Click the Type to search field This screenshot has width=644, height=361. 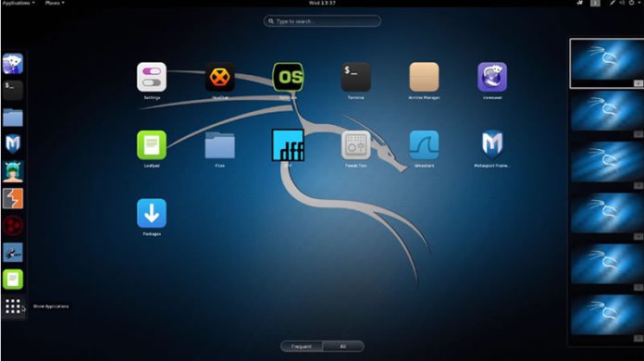click(x=322, y=21)
